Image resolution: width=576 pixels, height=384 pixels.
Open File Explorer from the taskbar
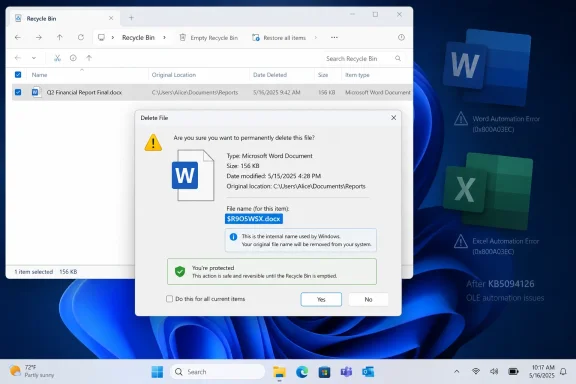[x=279, y=372]
